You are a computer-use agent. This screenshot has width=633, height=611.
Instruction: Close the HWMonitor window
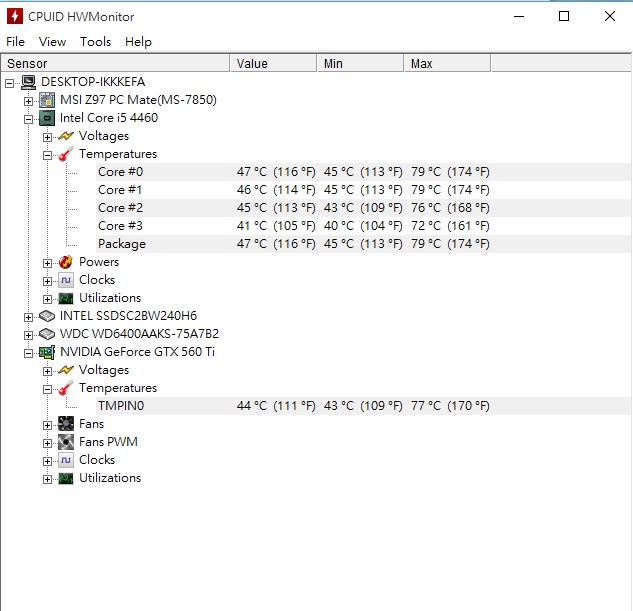click(610, 17)
